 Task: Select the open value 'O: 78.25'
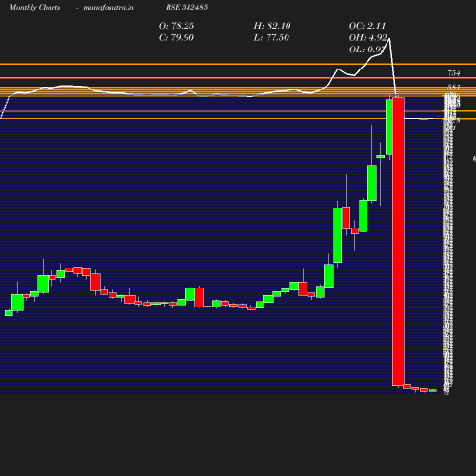pos(176,26)
